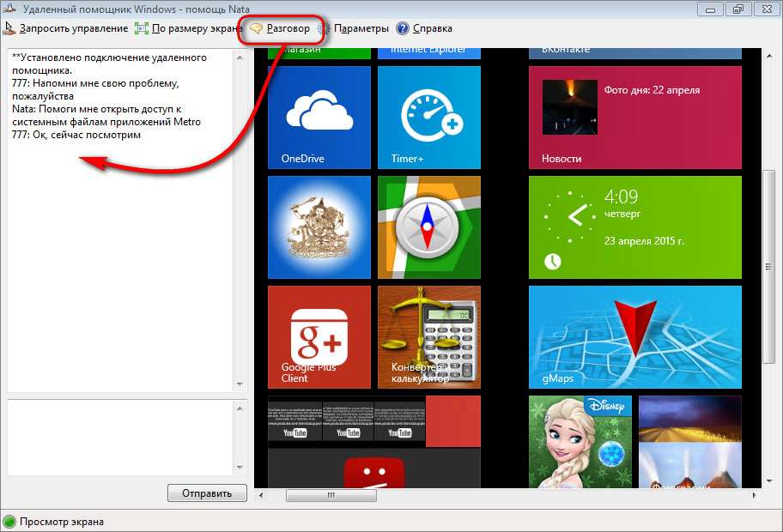Image resolution: width=783 pixels, height=532 pixels.
Task: Click message box scroll-down arrow
Action: click(x=240, y=468)
